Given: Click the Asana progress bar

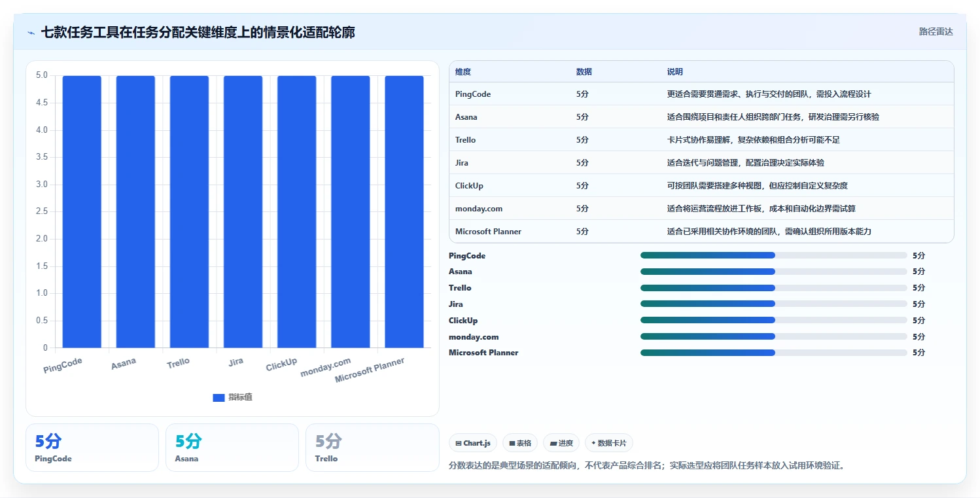Looking at the screenshot, I should 773,271.
